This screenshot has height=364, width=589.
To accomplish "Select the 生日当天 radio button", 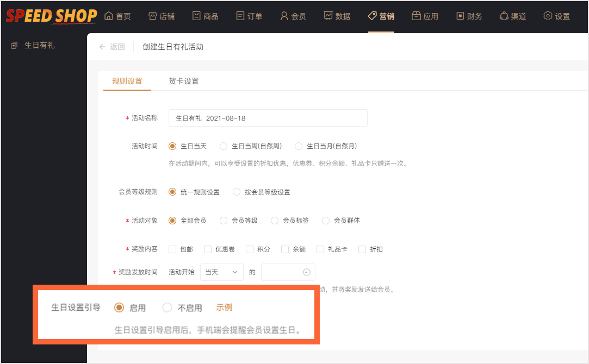I will (172, 146).
